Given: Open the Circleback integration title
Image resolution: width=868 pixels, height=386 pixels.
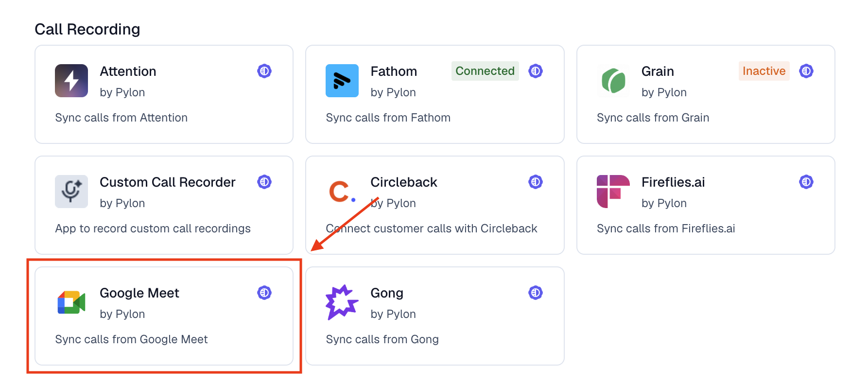Looking at the screenshot, I should point(403,182).
